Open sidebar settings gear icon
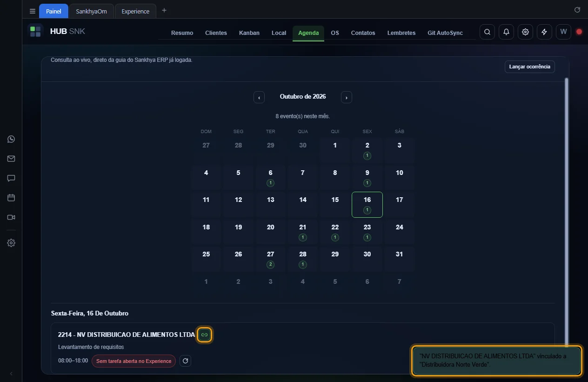This screenshot has height=382, width=588. 11,243
